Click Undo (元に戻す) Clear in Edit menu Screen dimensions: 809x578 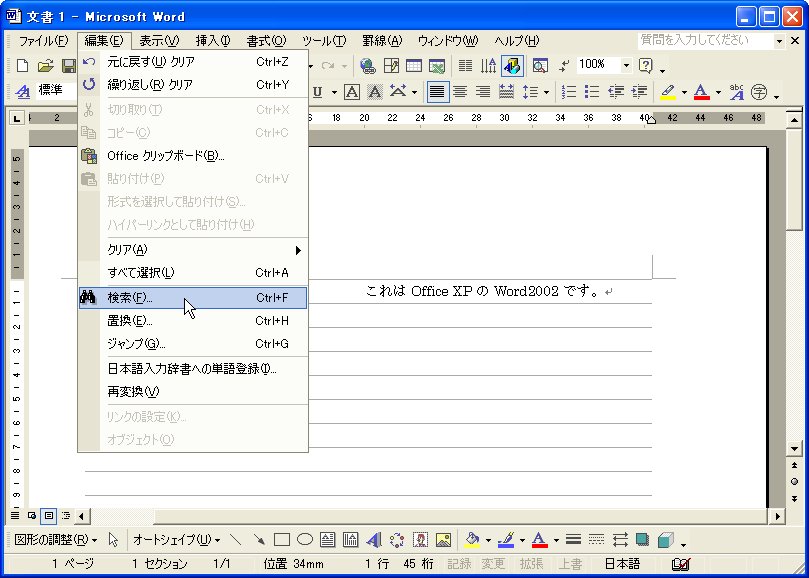[x=193, y=62]
